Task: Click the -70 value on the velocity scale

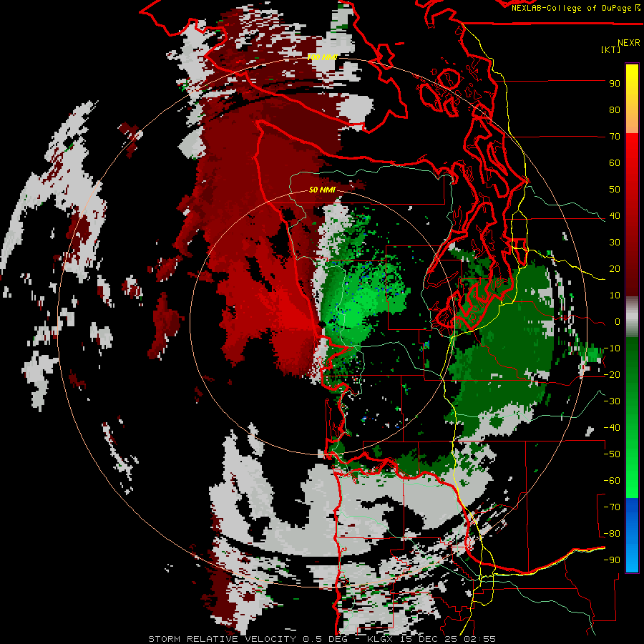Action: tap(612, 507)
